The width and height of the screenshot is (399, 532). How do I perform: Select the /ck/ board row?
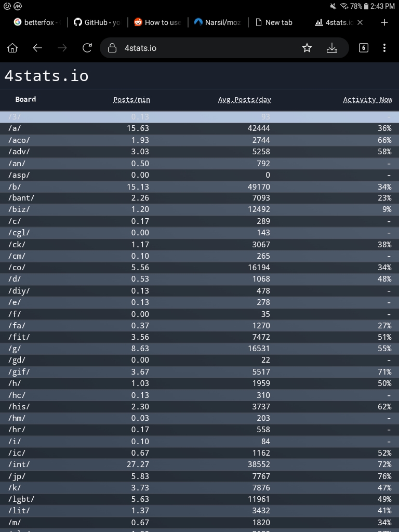click(199, 244)
